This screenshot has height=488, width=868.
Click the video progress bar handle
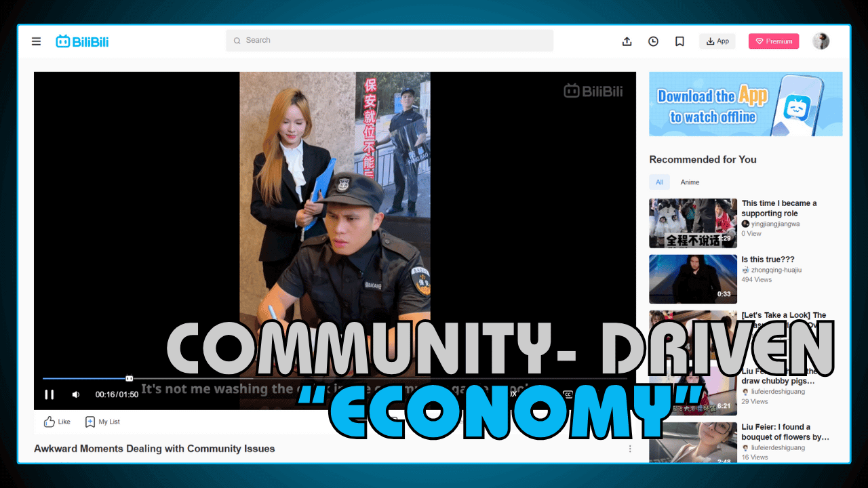click(x=129, y=378)
